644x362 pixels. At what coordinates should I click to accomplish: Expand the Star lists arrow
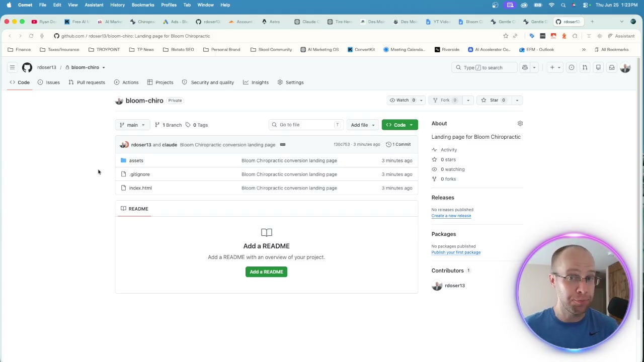tap(517, 100)
